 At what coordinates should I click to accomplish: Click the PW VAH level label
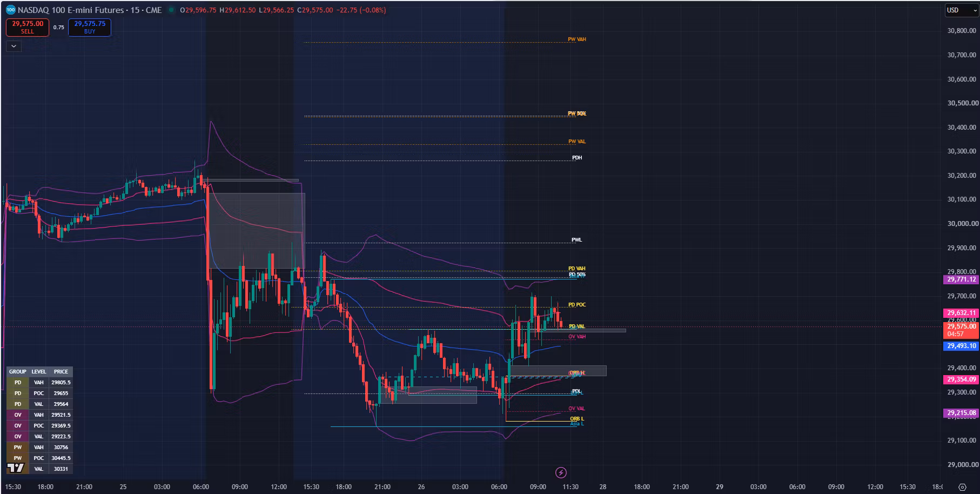(577, 39)
